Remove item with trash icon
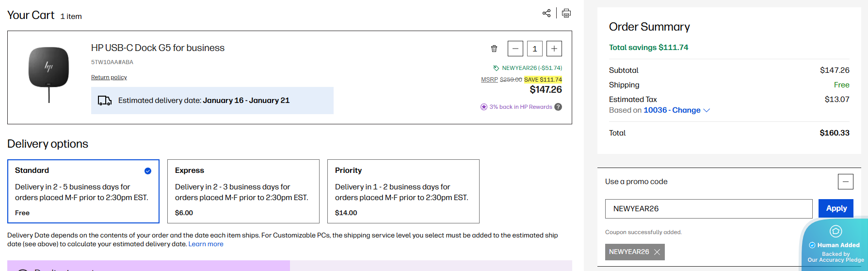 point(494,49)
